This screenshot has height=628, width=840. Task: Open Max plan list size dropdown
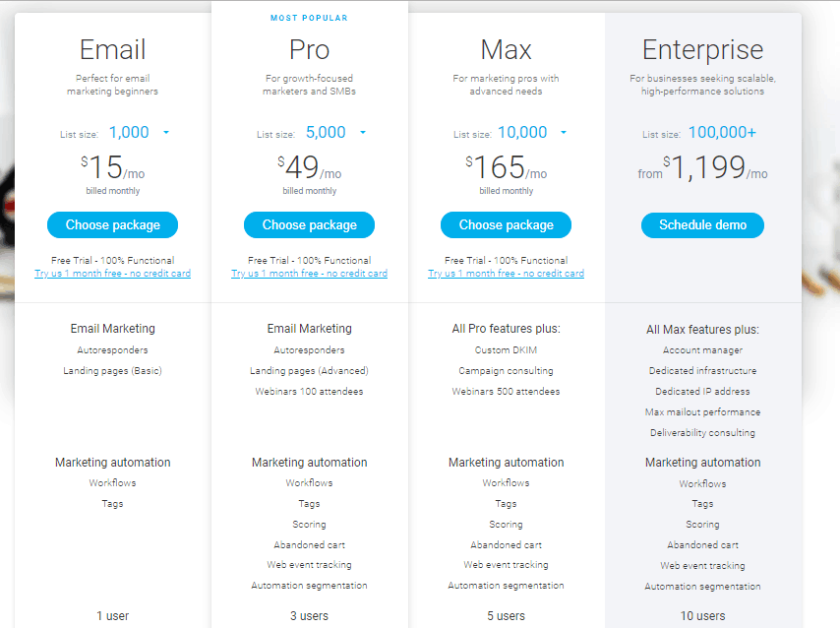pos(564,133)
